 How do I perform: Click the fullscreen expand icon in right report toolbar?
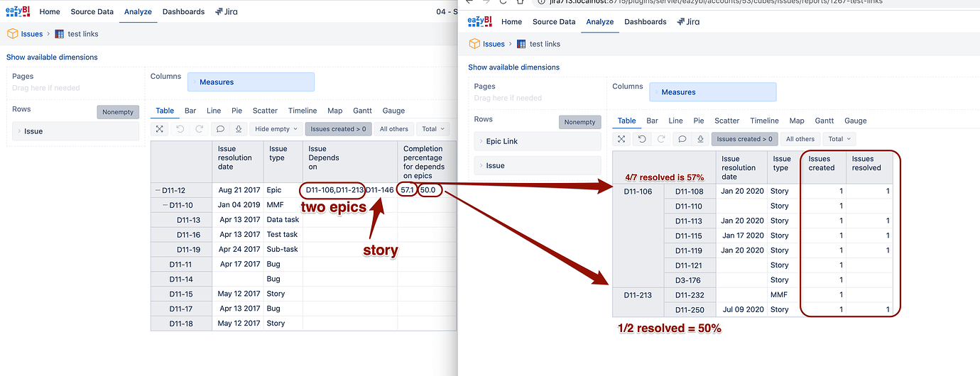621,139
